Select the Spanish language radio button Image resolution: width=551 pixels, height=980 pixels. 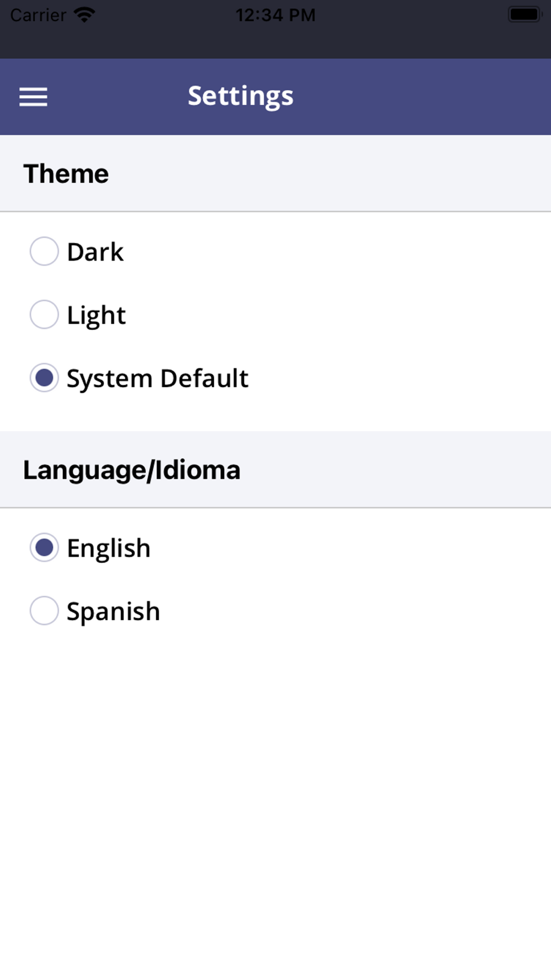44,611
